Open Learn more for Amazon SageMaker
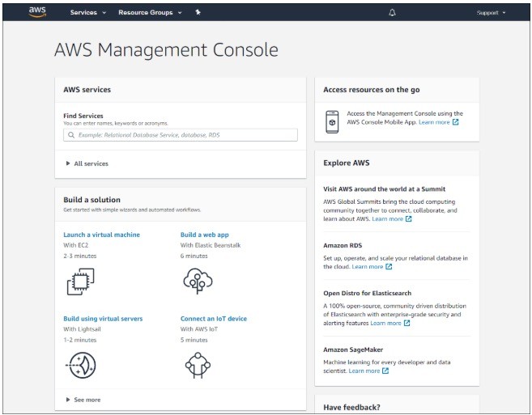The image size is (532, 415). pos(364,371)
